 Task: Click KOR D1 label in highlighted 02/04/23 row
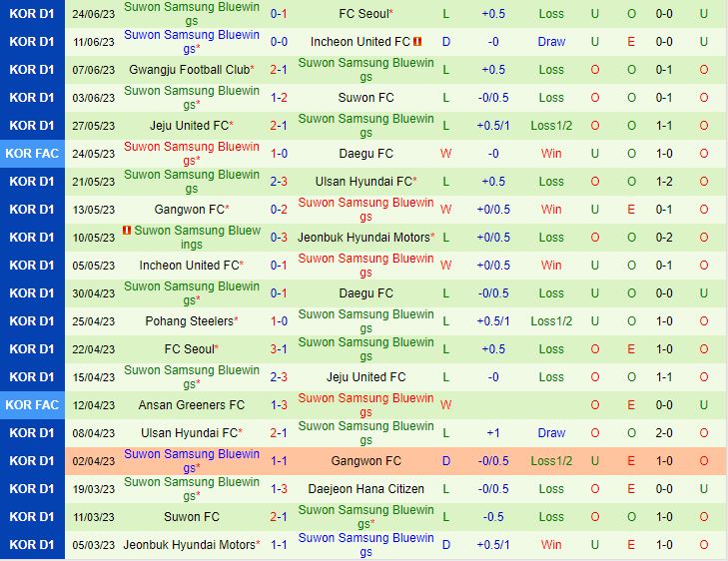tap(32, 461)
